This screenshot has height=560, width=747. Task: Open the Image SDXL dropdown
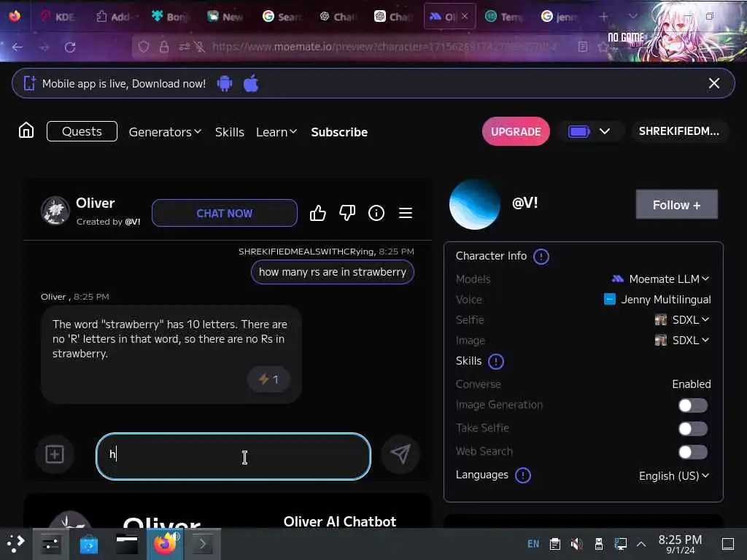tap(682, 340)
